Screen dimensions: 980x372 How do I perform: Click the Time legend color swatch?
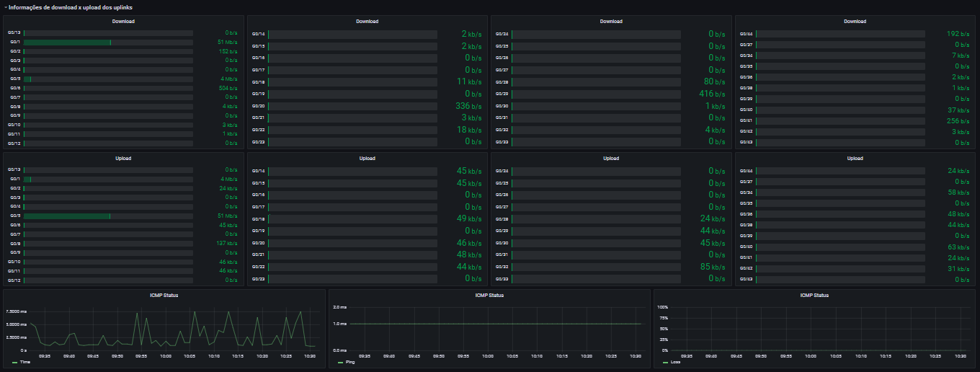(14, 362)
